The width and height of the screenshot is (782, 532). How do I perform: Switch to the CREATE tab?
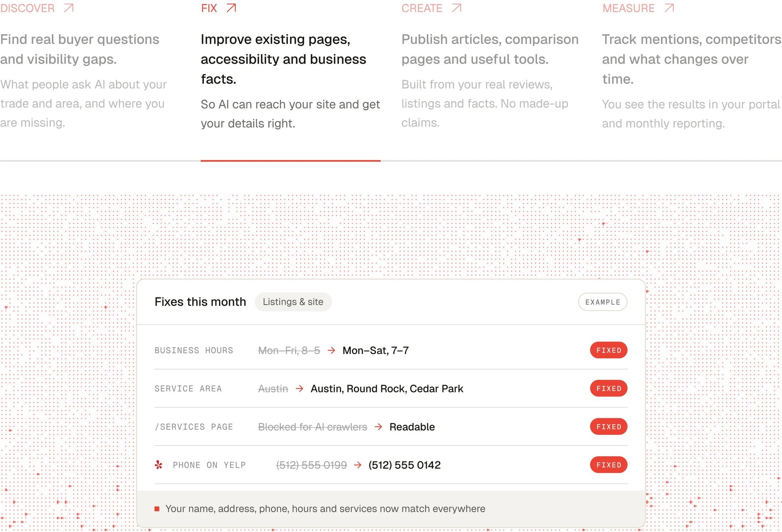coord(422,8)
